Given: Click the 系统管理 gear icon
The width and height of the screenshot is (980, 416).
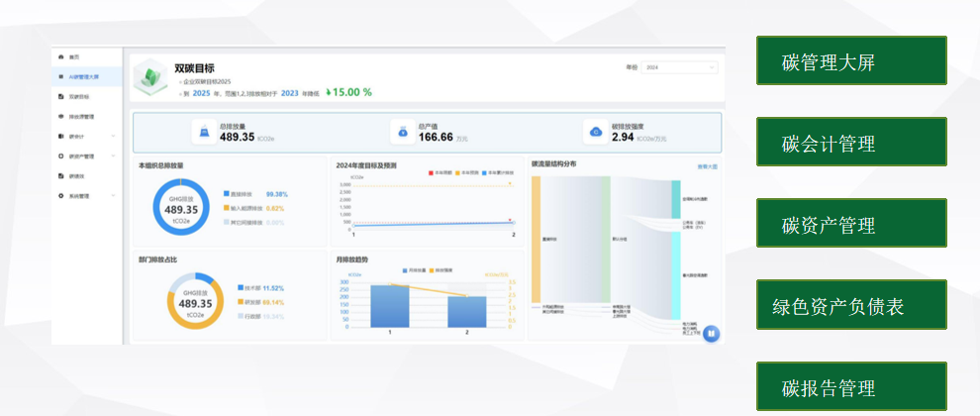Looking at the screenshot, I should point(60,196).
